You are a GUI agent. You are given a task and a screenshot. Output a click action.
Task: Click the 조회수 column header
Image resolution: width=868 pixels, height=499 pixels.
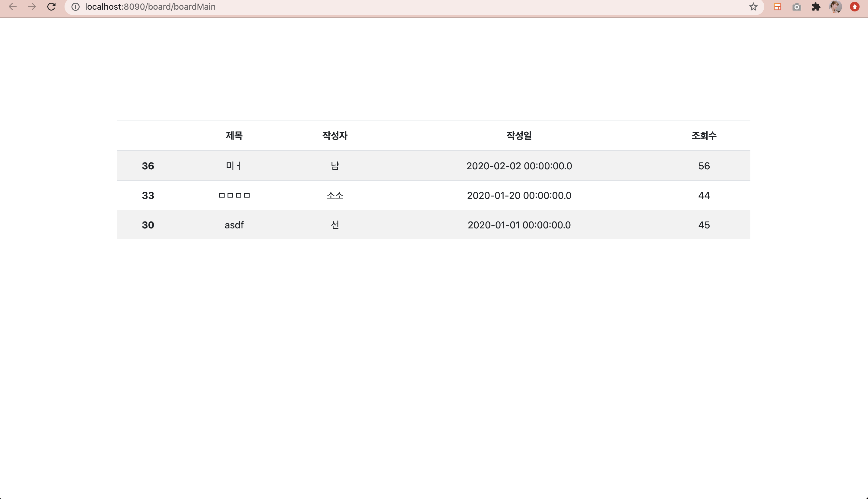coord(704,136)
